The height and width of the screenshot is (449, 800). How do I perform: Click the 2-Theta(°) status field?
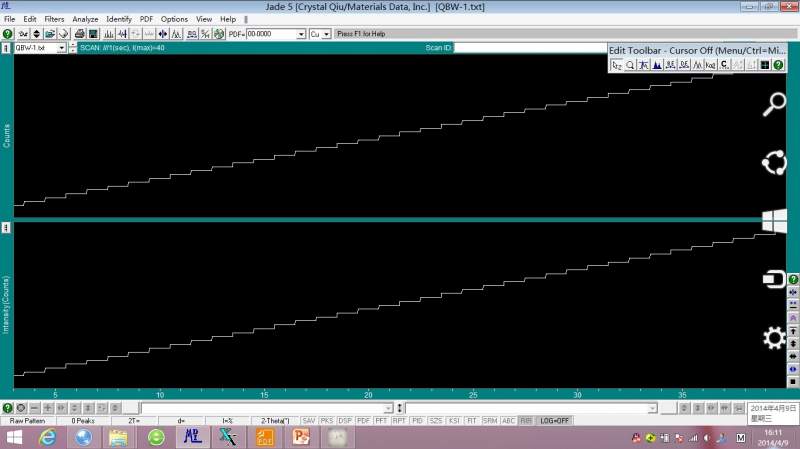click(x=275, y=421)
